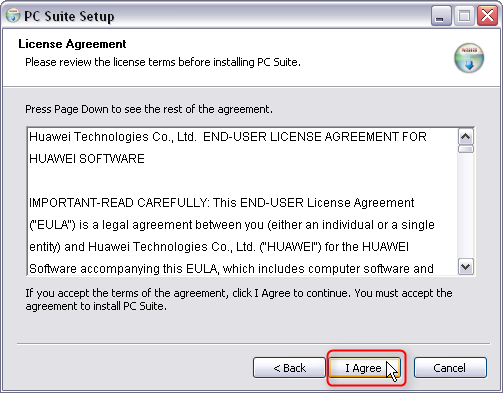Click the line beginning '("EULA") is a legal agreement'

(x=232, y=225)
